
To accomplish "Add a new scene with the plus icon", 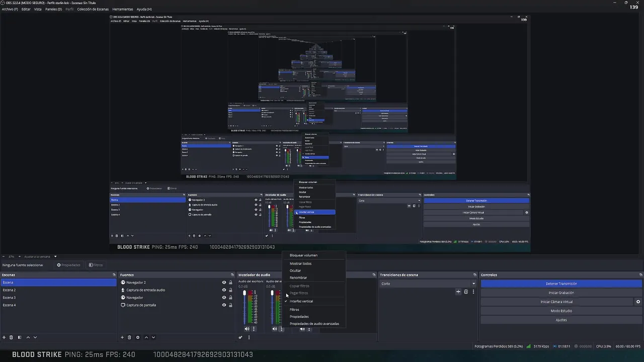I will coord(4,337).
